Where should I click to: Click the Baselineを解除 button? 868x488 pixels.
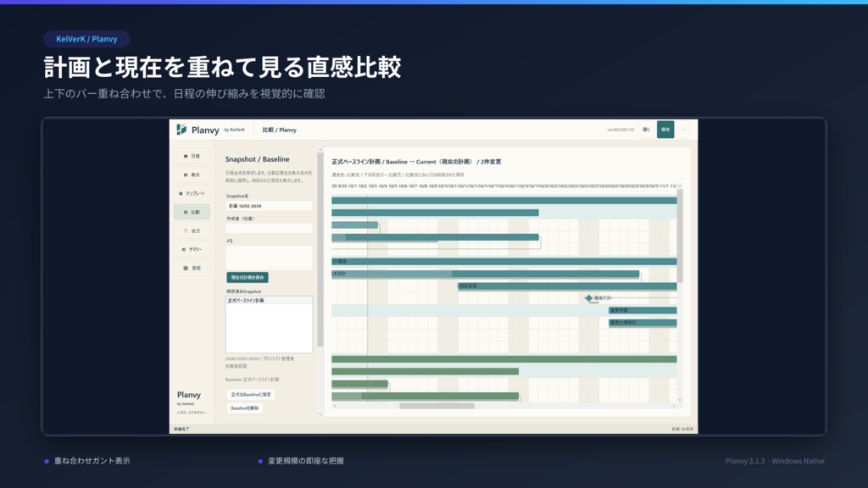tap(245, 408)
